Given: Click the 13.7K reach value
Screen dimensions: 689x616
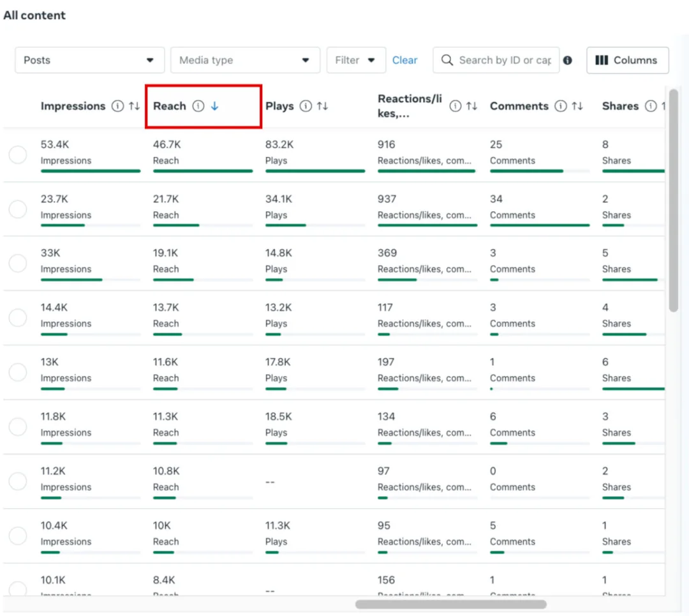Looking at the screenshot, I should 166,308.
